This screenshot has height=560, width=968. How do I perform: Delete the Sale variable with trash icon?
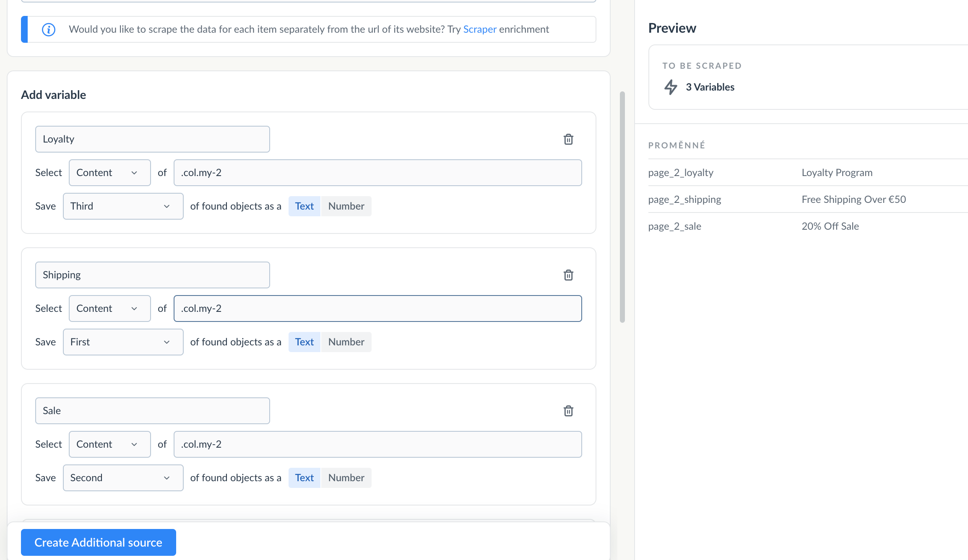pos(568,411)
